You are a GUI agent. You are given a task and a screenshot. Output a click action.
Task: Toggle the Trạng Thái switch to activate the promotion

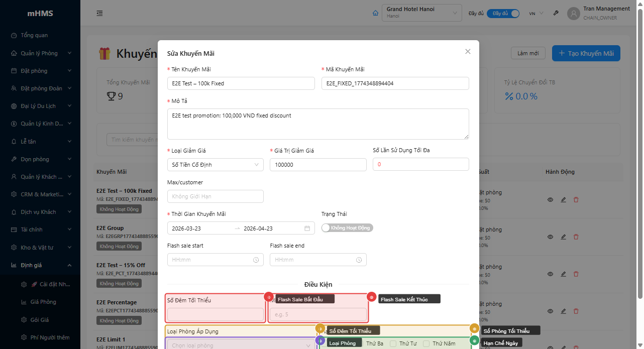[347, 227]
